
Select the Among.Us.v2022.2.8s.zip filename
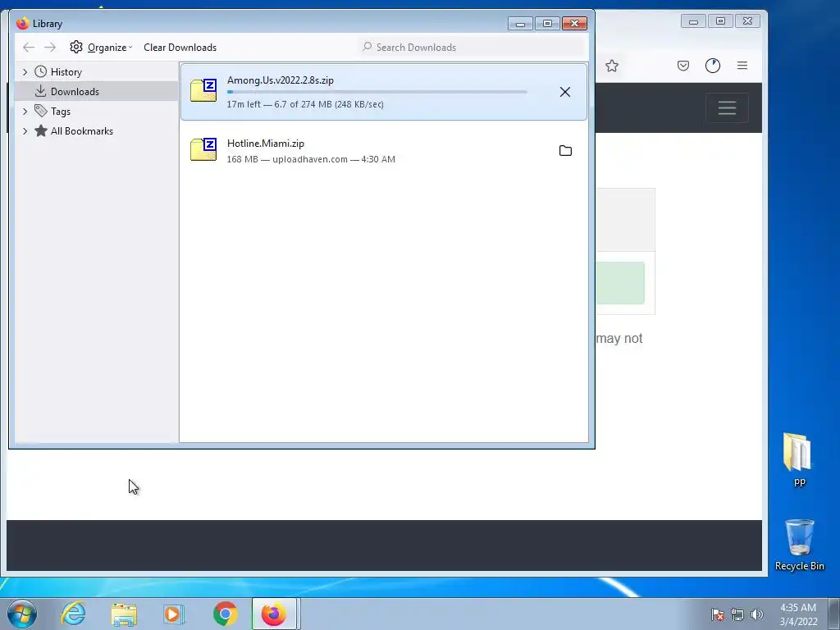point(281,80)
